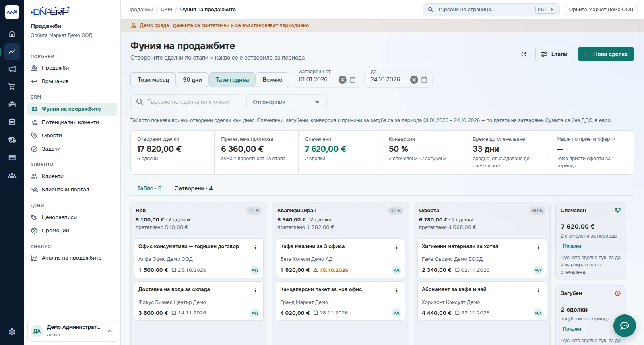
Task: Open the delivery truck icon in left rail
Action: pyautogui.click(x=12, y=140)
